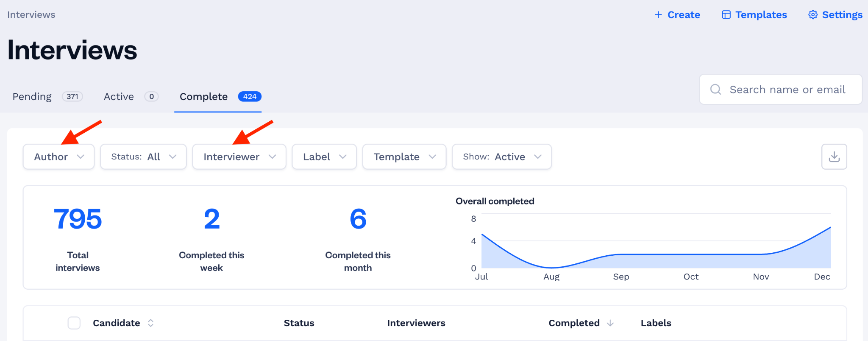Viewport: 868px width, 341px height.
Task: Expand the Status: All dropdown
Action: [x=143, y=157]
